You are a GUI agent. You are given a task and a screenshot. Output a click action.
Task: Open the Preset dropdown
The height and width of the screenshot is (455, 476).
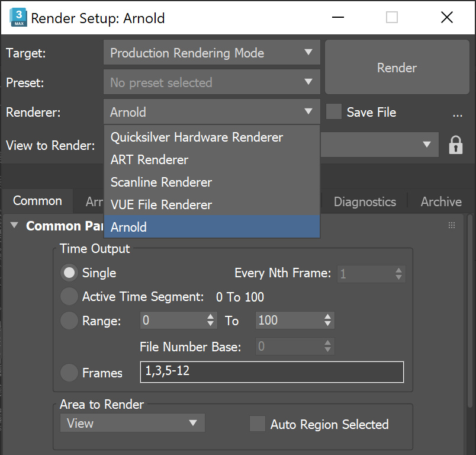click(212, 82)
